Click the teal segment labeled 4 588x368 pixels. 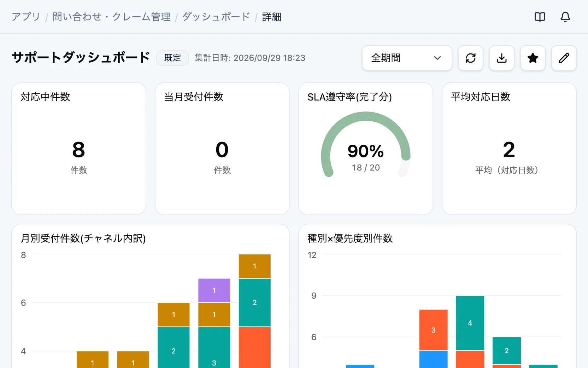click(470, 323)
